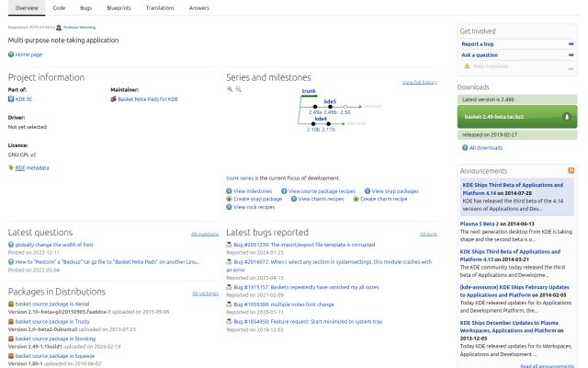
Task: Click the zoom in magnifier on series graph
Action: tap(230, 89)
